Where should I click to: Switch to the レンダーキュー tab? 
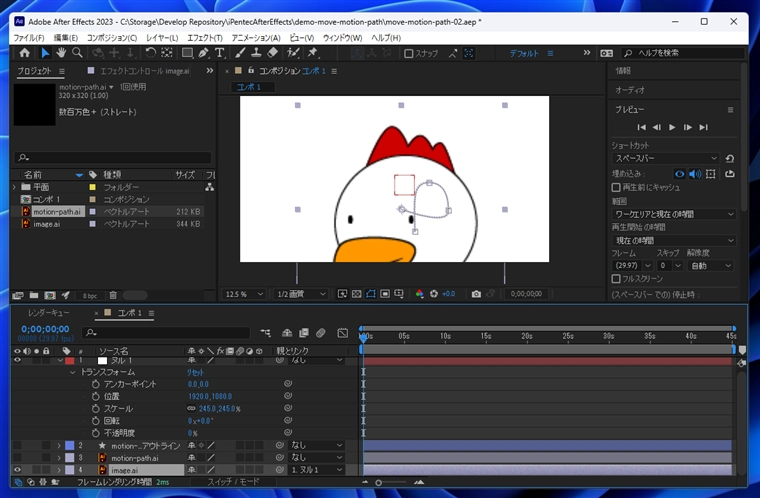(x=48, y=313)
